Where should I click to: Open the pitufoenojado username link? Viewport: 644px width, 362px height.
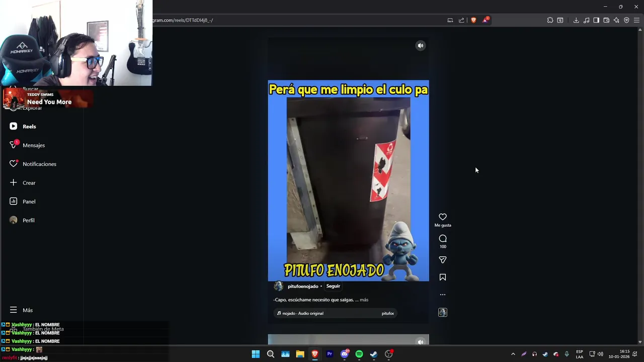303,287
